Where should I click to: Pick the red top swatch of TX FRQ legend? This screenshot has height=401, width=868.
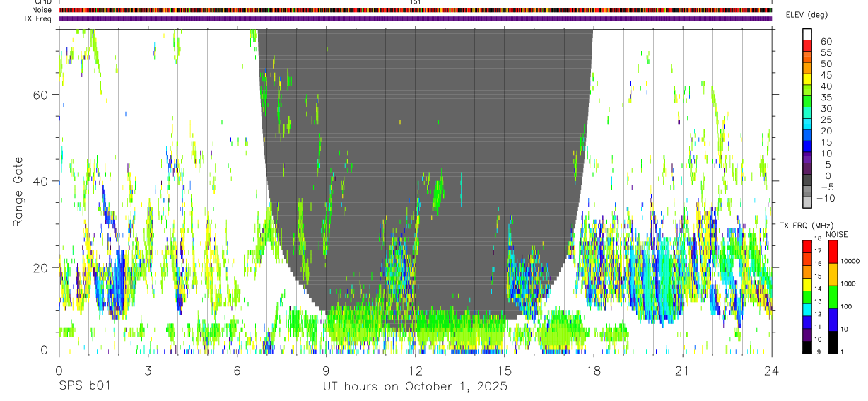(x=807, y=247)
